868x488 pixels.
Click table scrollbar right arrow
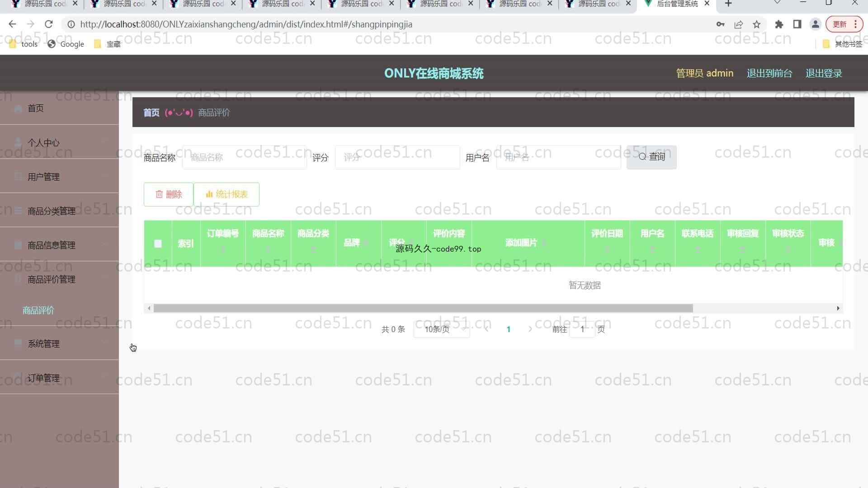[x=838, y=308]
